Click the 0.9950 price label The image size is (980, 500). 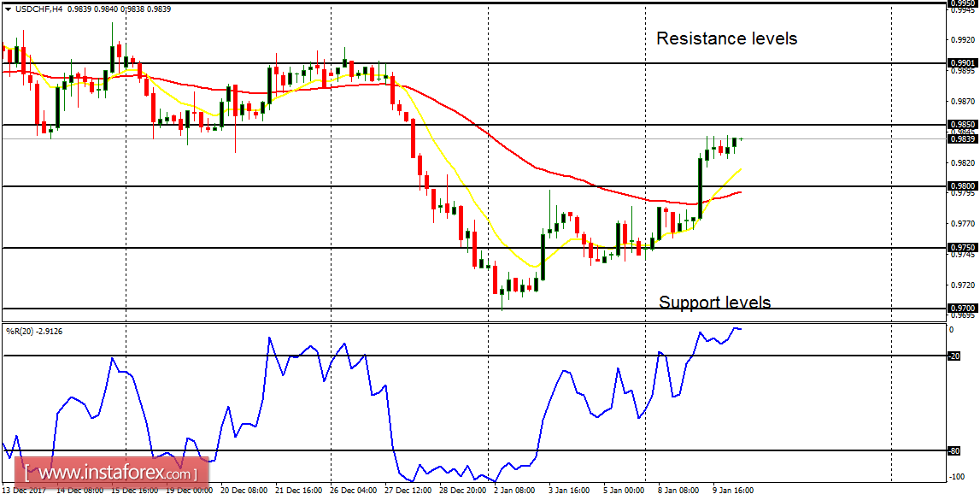963,3
